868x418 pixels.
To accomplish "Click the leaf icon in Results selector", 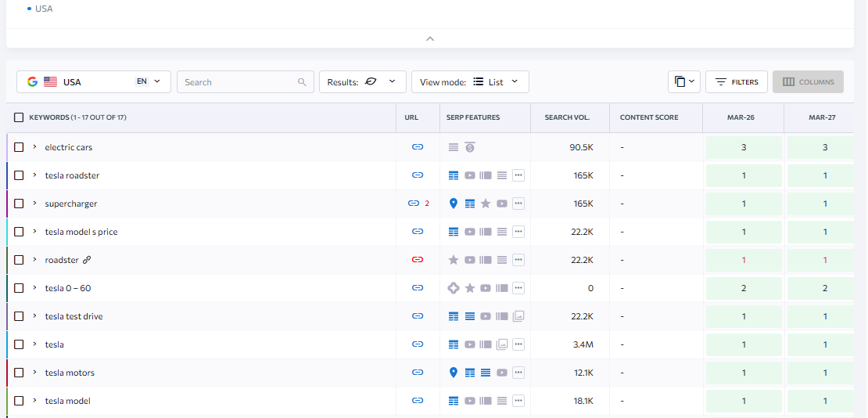I will (x=371, y=81).
